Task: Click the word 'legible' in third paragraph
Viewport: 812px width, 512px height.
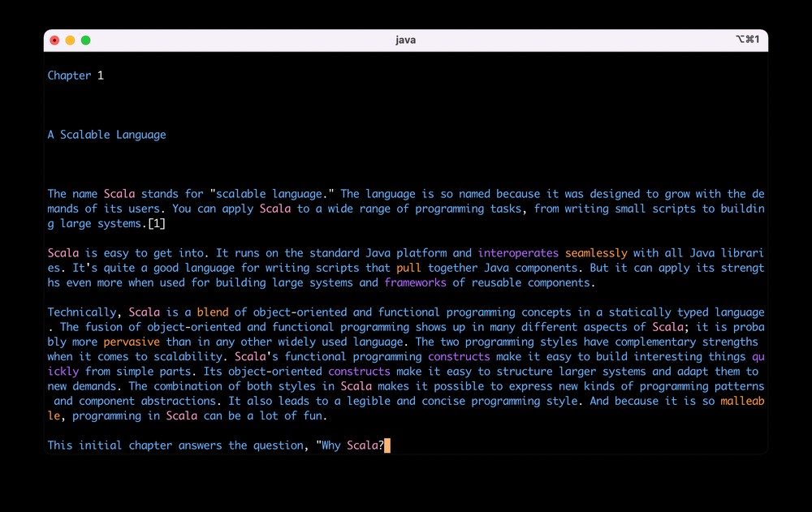Action: click(368, 401)
